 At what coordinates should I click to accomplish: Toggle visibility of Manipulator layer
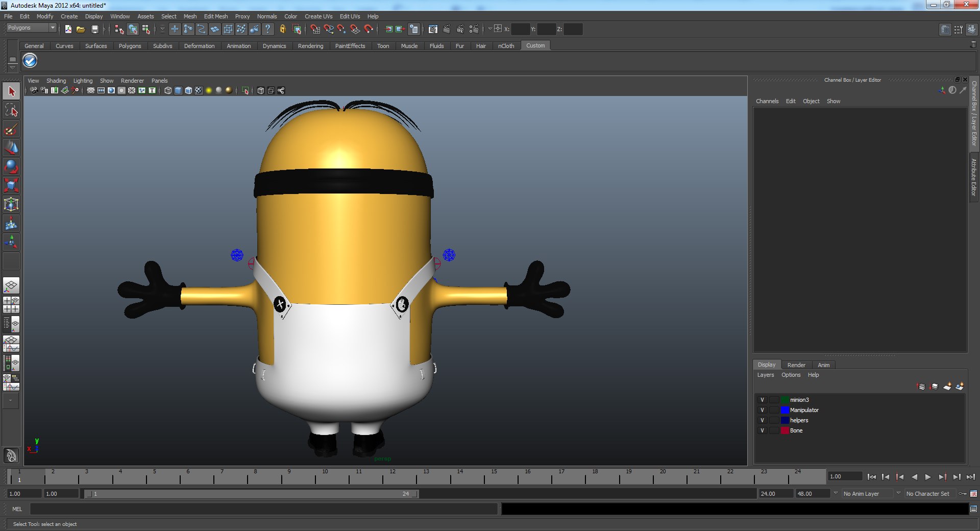point(762,410)
